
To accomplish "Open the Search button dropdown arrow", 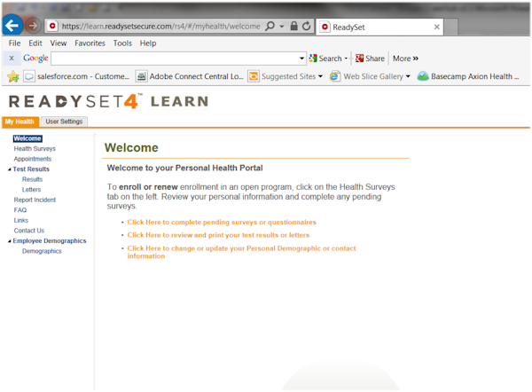I will (x=346, y=59).
